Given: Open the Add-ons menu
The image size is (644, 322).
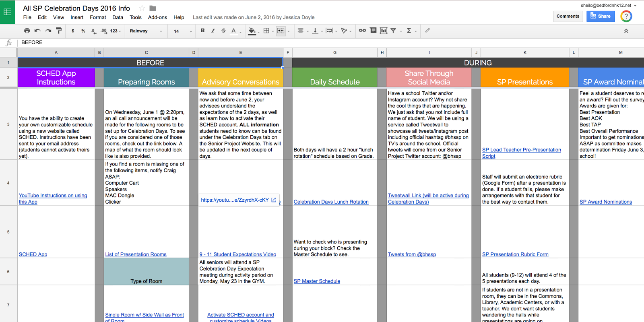Looking at the screenshot, I should (157, 17).
